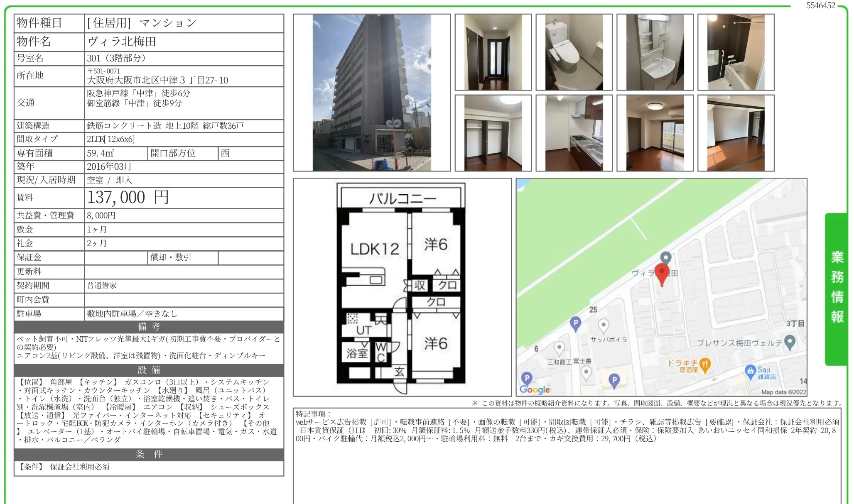Click the parking icon near サッパボイラ
The height and width of the screenshot is (504, 854).
click(575, 323)
